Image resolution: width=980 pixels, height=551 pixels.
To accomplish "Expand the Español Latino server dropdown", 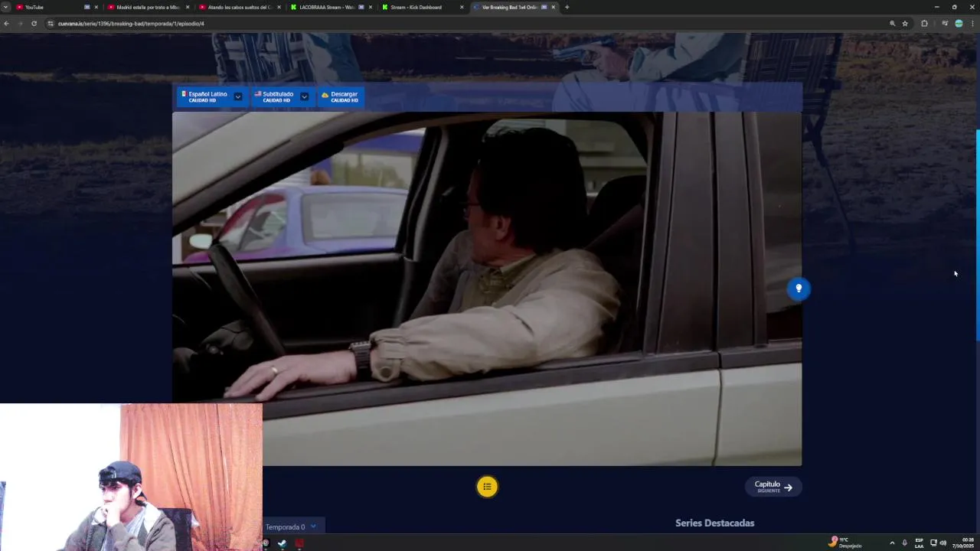I will 238,96.
